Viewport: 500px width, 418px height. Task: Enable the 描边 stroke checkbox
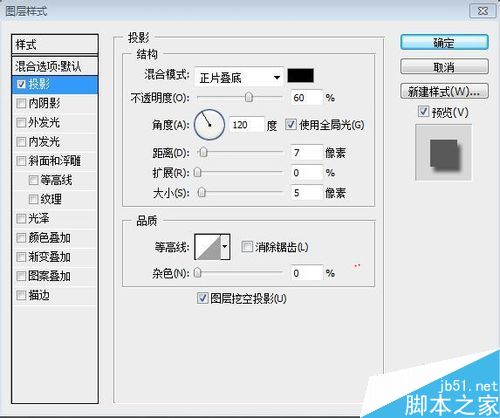click(21, 295)
